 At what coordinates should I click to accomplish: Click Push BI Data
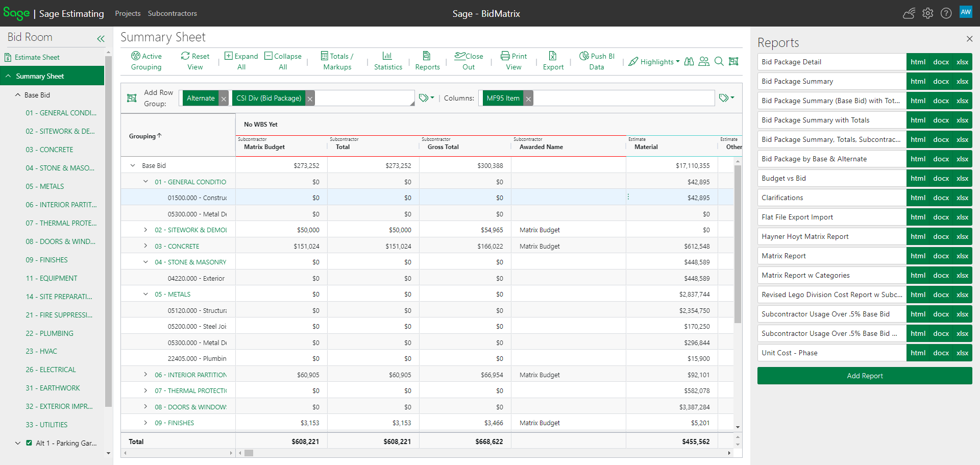pos(597,61)
